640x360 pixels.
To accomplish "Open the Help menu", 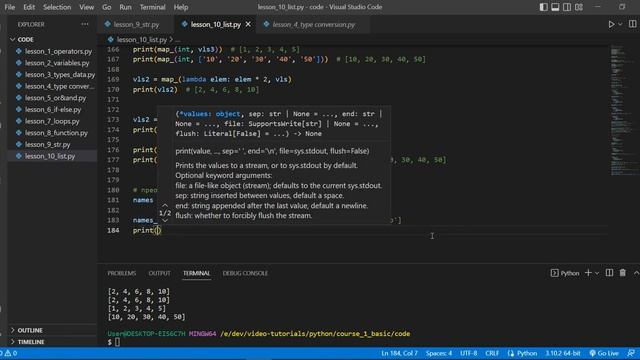I will [x=181, y=7].
